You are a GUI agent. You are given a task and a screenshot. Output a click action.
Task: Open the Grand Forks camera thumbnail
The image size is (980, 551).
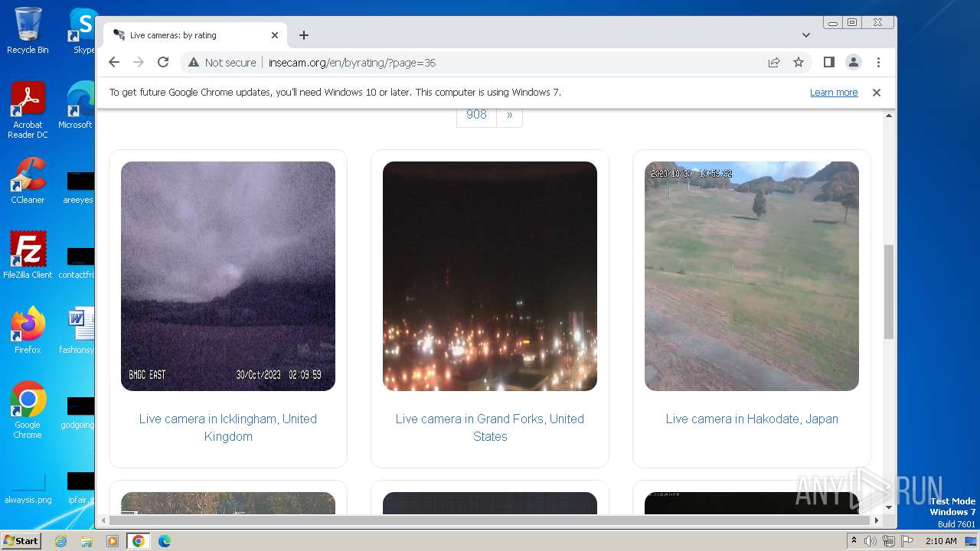click(x=490, y=276)
